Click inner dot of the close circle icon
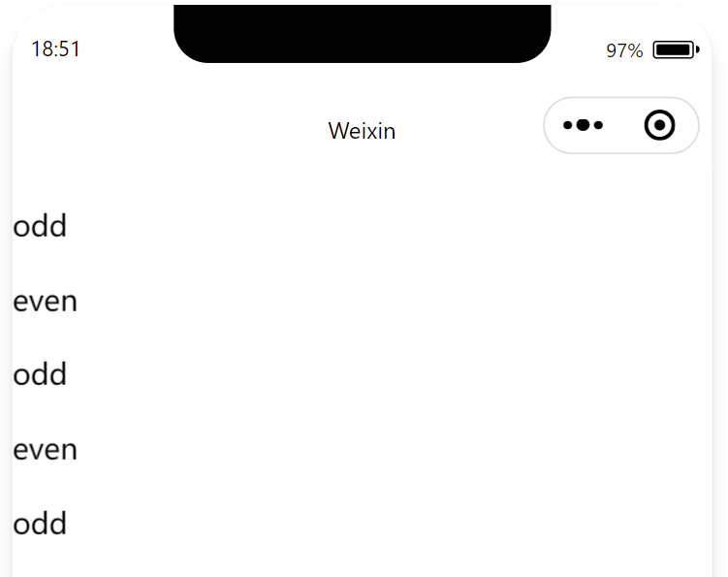Screen dimensions: 728x577 coord(659,125)
